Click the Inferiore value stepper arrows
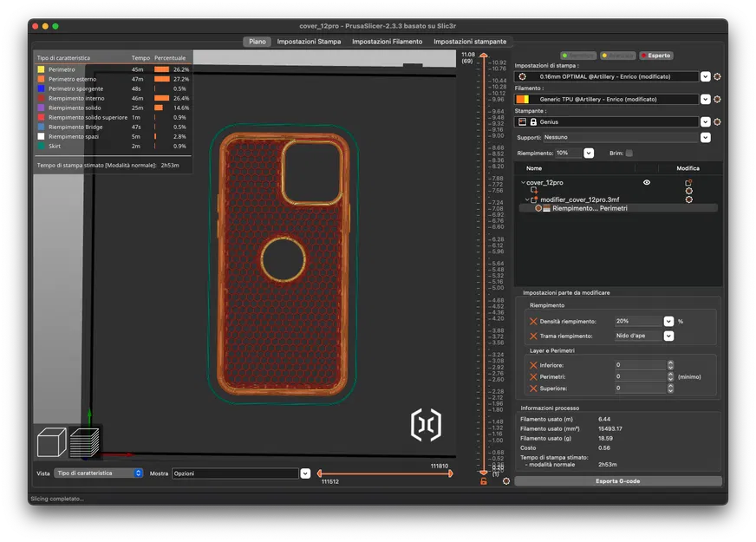756x542 pixels. tap(670, 365)
